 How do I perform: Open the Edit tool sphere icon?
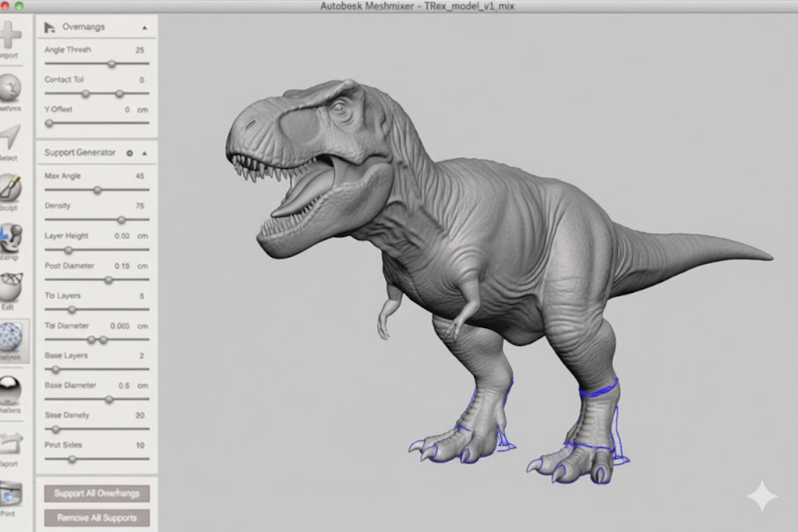tap(11, 287)
